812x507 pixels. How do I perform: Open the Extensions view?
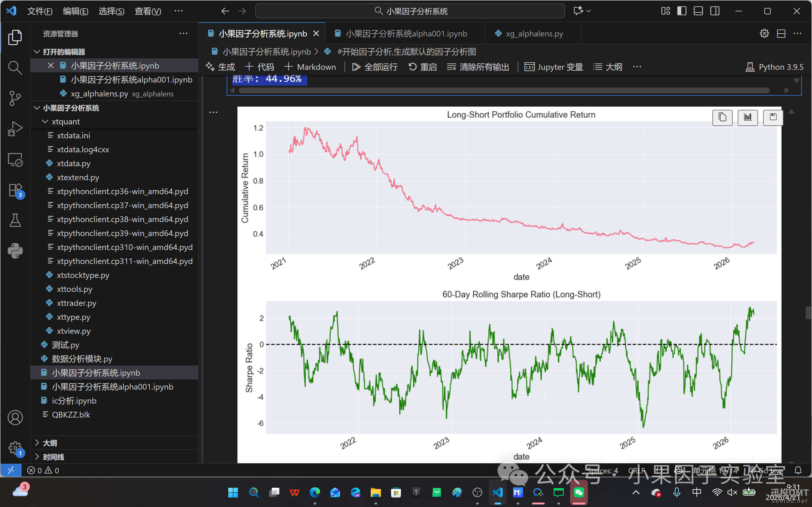pyautogui.click(x=15, y=190)
